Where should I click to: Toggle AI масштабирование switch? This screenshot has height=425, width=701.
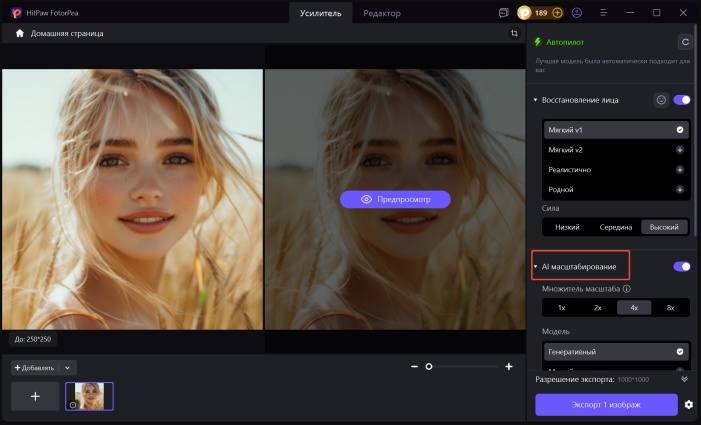click(682, 267)
